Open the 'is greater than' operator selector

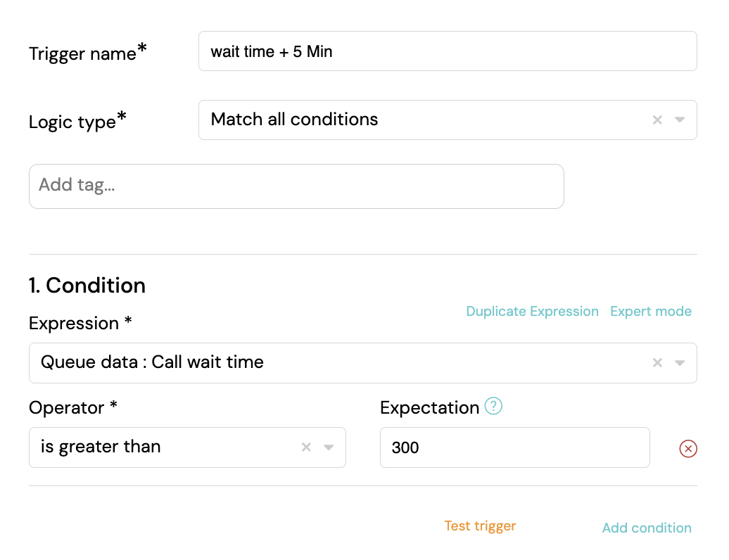tap(187, 447)
